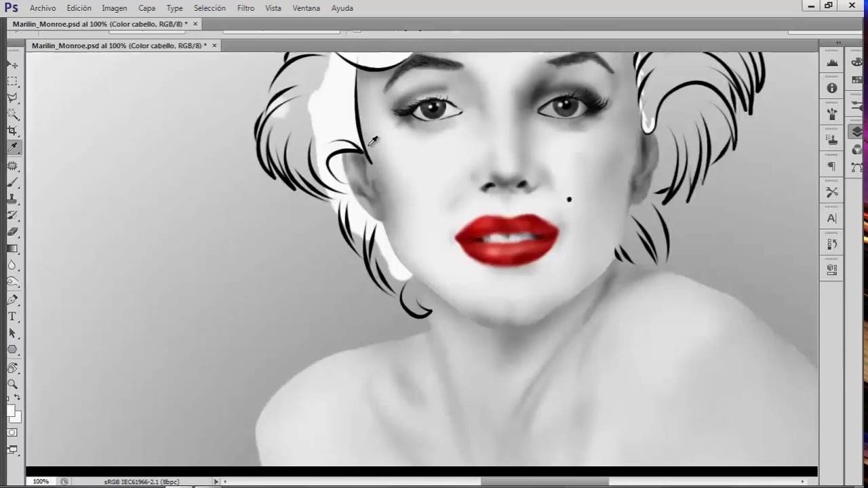Swap foreground and background colors
868x488 pixels.
17,398
